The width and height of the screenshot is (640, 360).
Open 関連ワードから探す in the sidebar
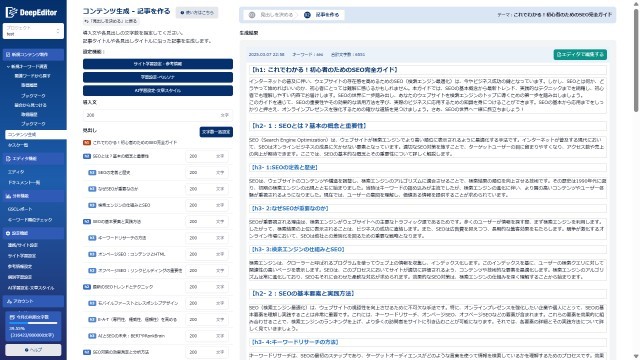coord(32,76)
